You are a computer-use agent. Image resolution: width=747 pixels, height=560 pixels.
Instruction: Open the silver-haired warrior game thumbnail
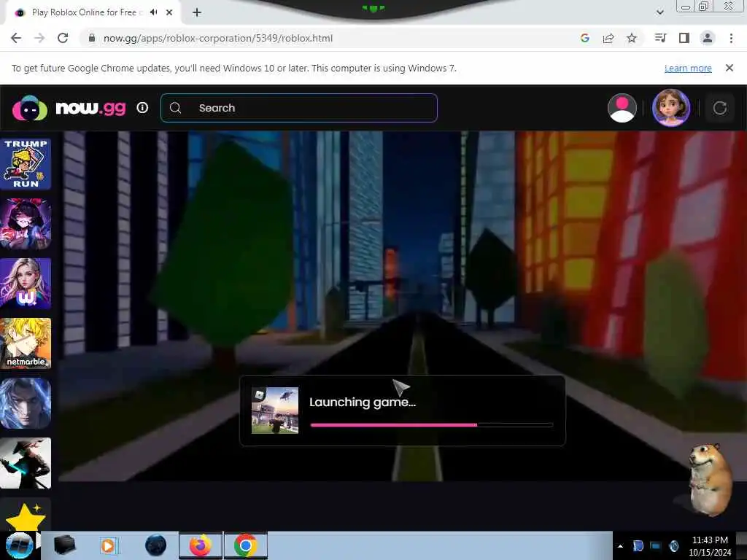(26, 403)
